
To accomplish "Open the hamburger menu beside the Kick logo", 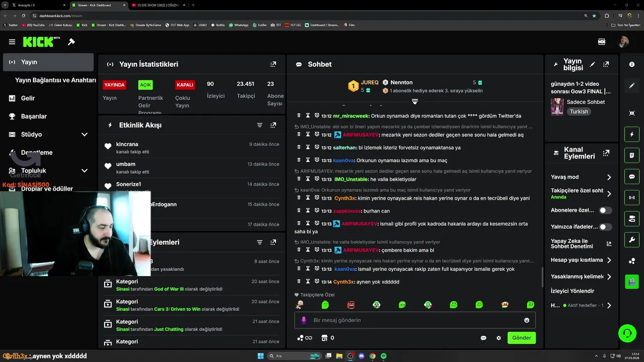I will 12,42.
